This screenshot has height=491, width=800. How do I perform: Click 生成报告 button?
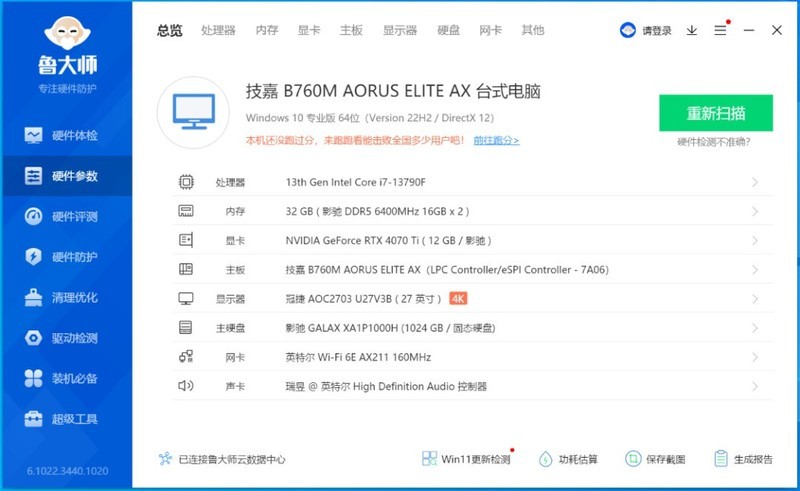pos(743,459)
